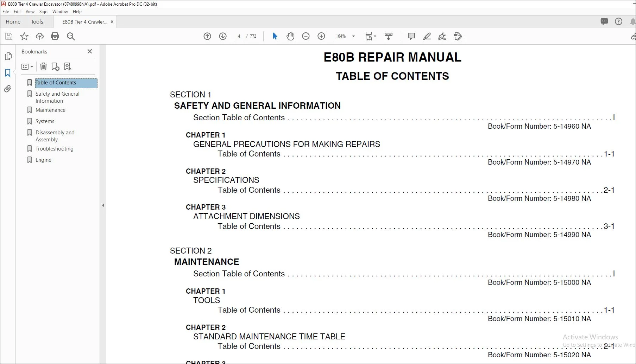Open the Maintenance bookmark

point(50,110)
